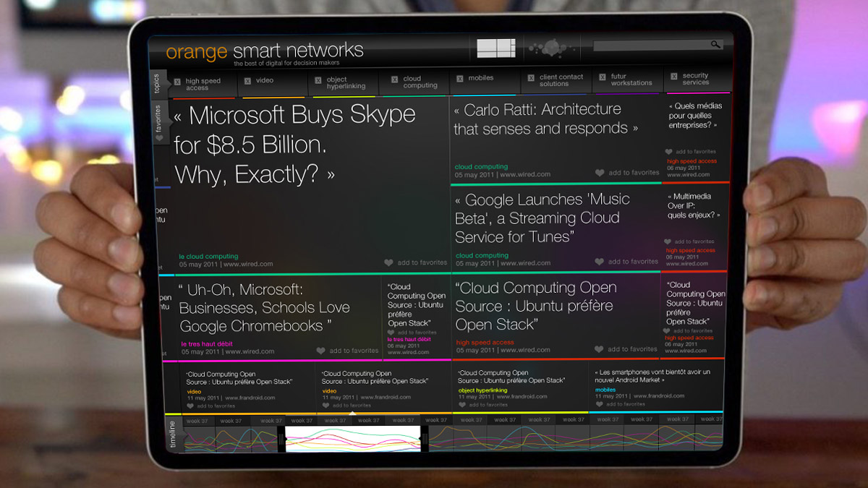
Task: Open the timeline side tab
Action: click(173, 434)
